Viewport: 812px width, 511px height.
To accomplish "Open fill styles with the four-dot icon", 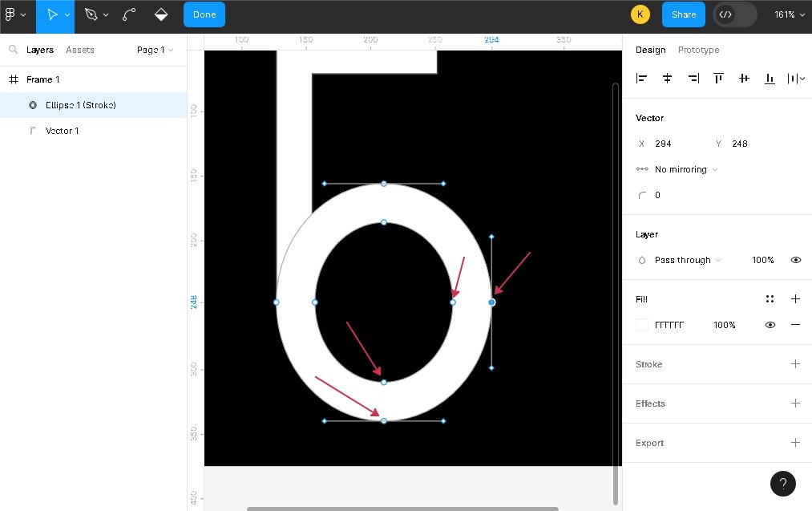I will [x=770, y=299].
